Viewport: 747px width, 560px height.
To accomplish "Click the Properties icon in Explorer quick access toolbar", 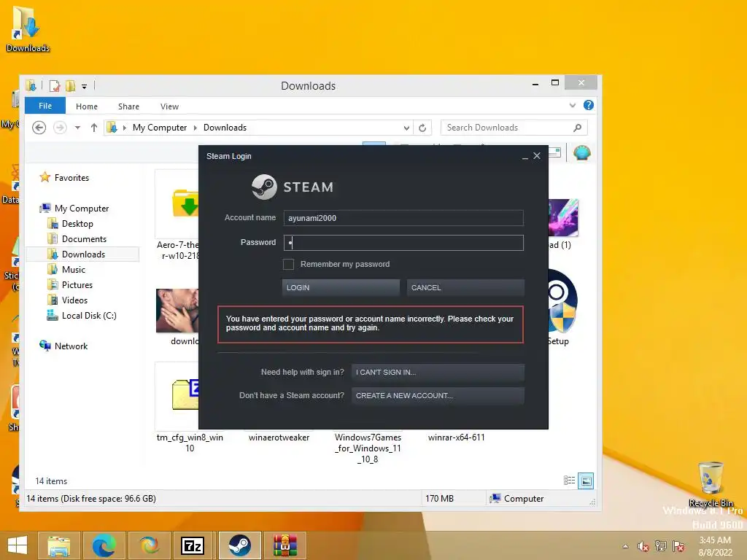I will tap(55, 86).
